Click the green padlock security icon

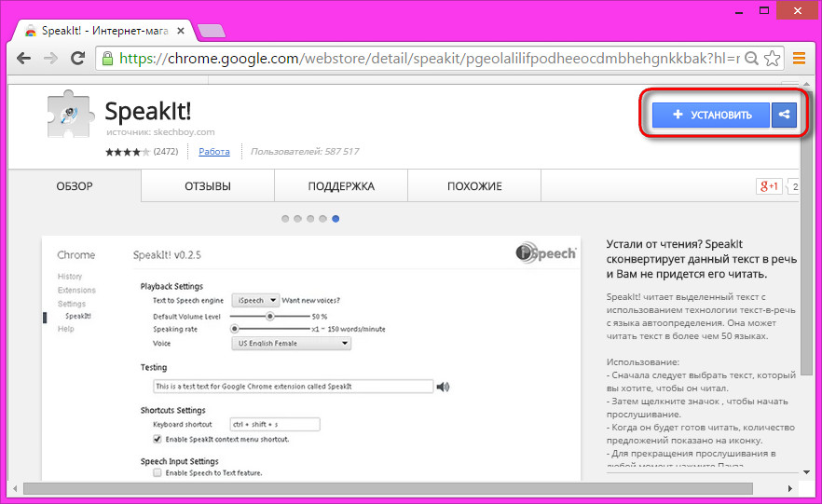[x=107, y=58]
